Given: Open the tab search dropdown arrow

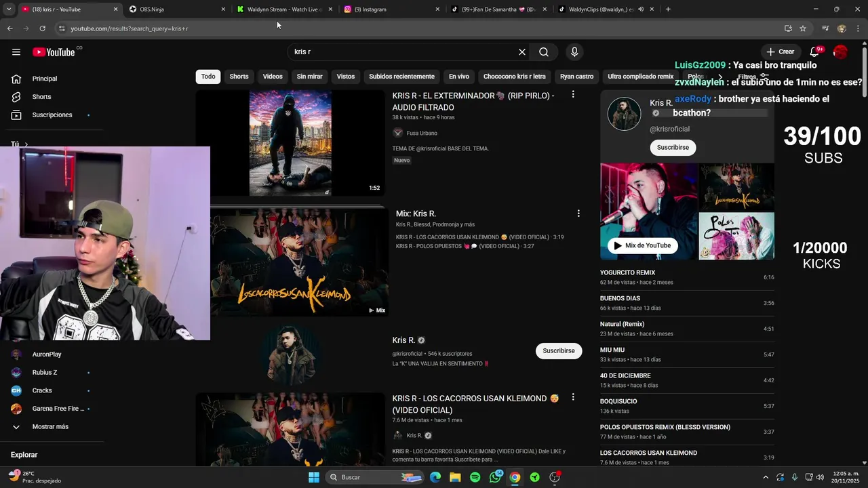Looking at the screenshot, I should click(x=8, y=9).
